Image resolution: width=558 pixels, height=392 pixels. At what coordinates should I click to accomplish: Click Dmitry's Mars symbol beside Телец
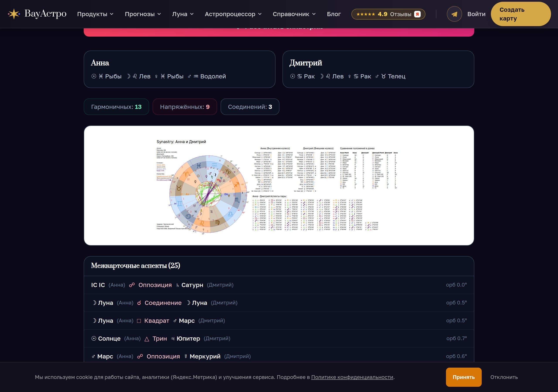point(377,76)
